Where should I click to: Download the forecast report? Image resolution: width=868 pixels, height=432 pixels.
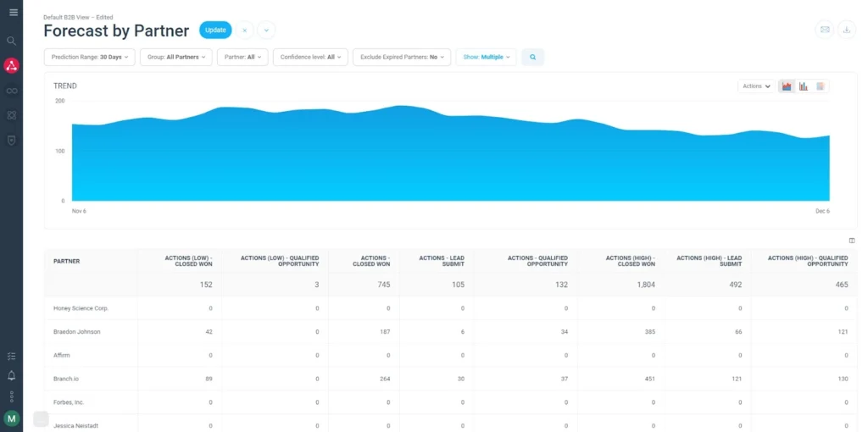click(x=846, y=30)
